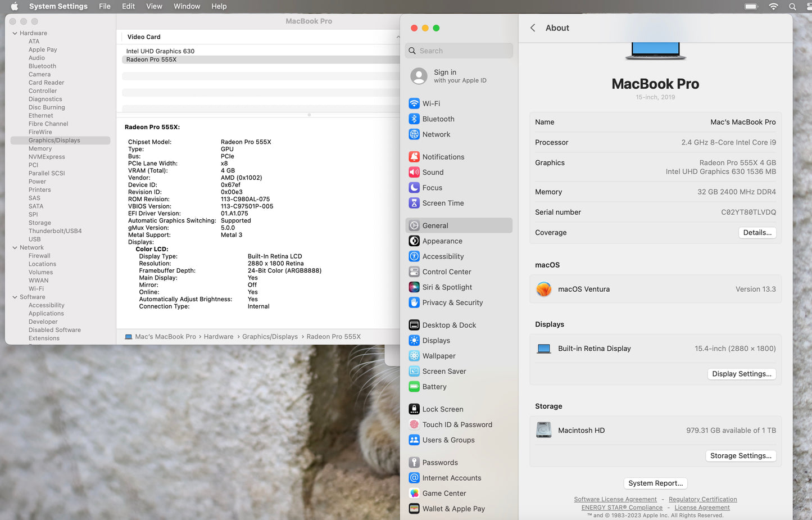Viewport: 812px width, 520px height.
Task: Open Privacy & Security settings
Action: [x=452, y=302]
